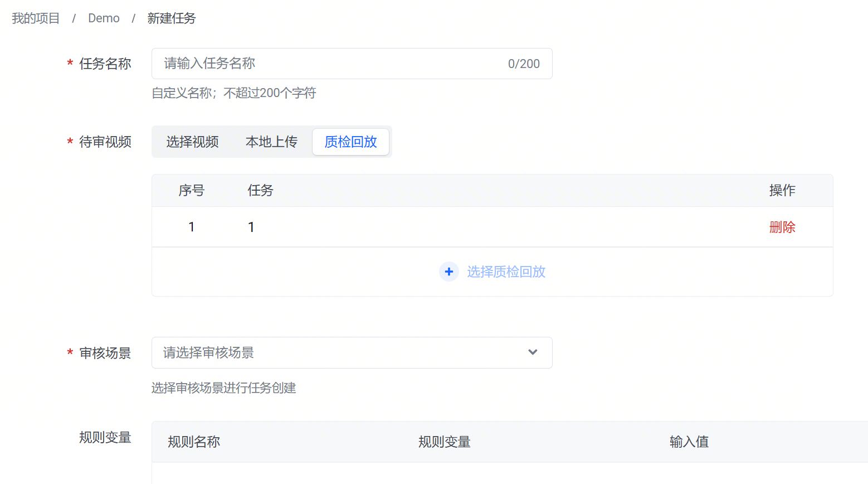This screenshot has height=484, width=868.
Task: Click the 操作 column header
Action: click(x=782, y=191)
